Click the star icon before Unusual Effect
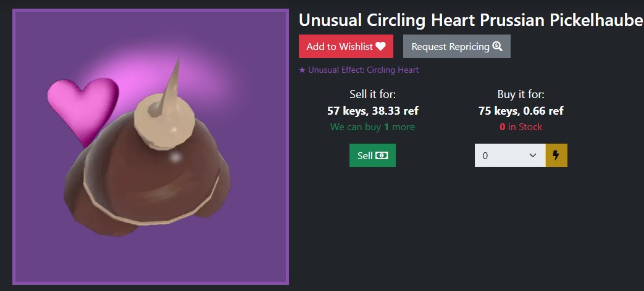 tap(302, 70)
